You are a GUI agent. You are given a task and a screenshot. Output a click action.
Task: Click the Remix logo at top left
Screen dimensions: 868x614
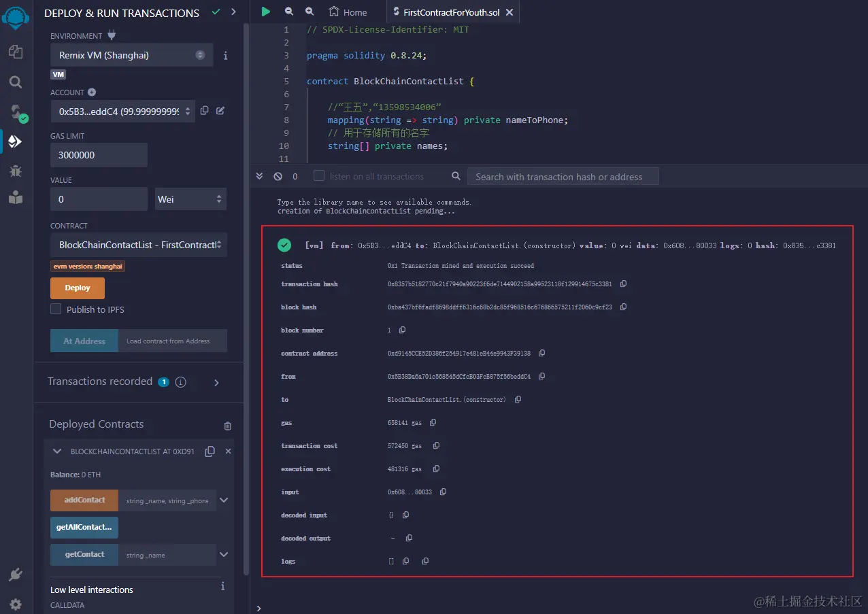click(16, 18)
